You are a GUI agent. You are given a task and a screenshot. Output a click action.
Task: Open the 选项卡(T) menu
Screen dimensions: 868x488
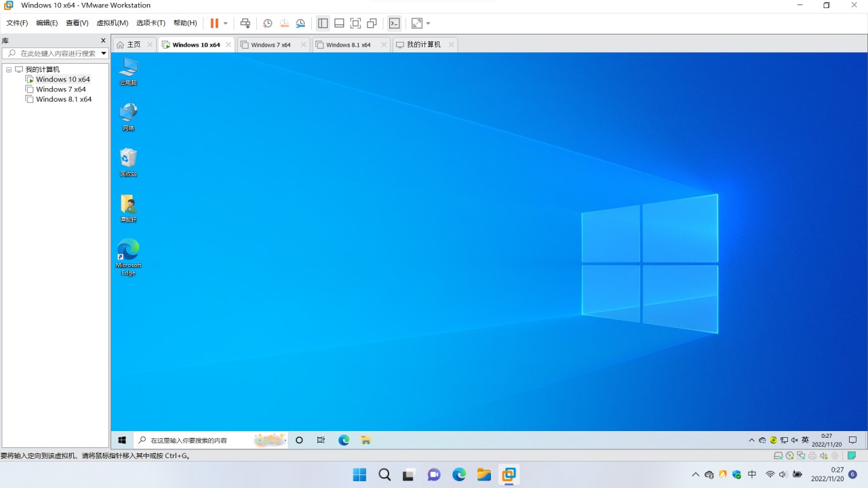151,23
